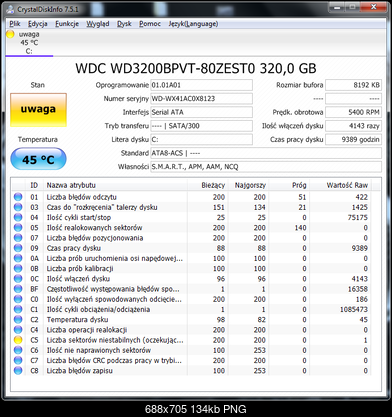Click the yellow warning icon for attribute C5
Viewport: 392px width, 417px height.
coord(18,340)
